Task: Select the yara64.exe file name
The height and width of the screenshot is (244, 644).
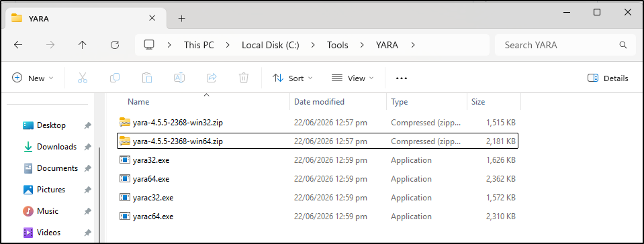Action: [151, 179]
